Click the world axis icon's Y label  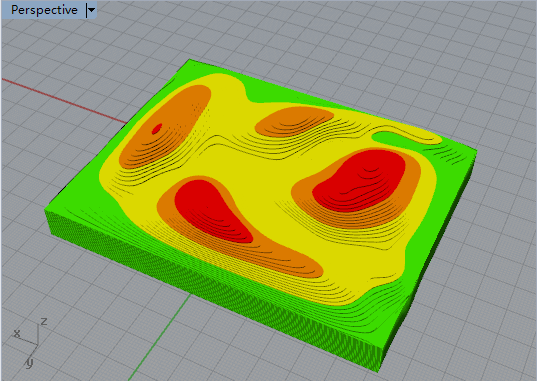[x=30, y=362]
